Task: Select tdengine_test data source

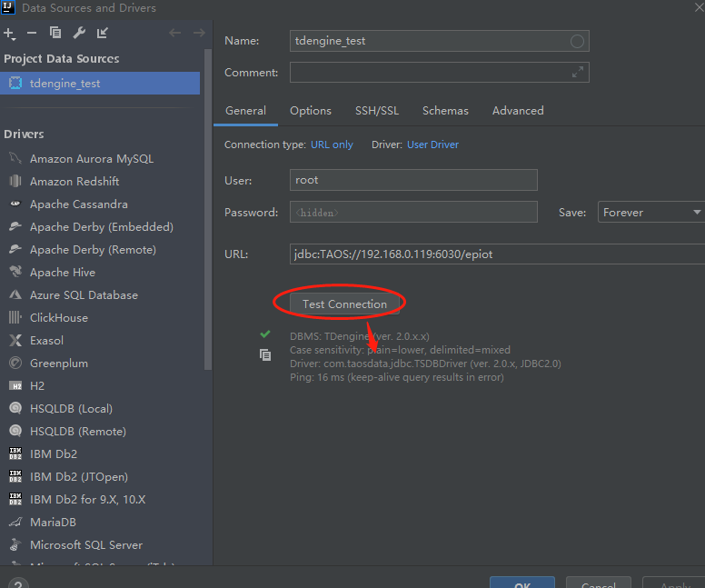Action: (x=100, y=84)
